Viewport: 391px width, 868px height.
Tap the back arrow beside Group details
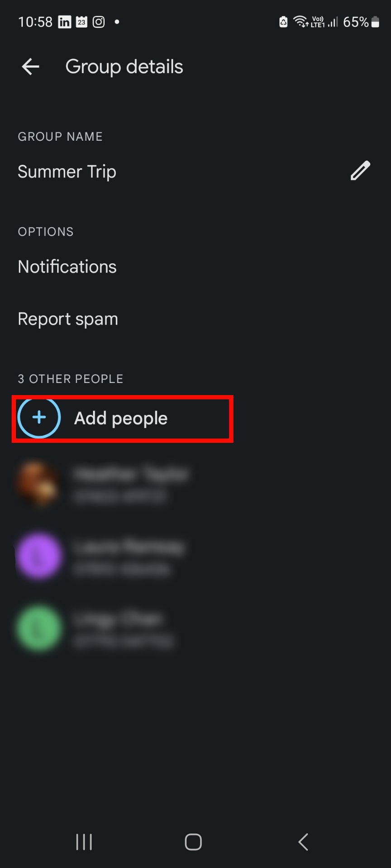[30, 67]
